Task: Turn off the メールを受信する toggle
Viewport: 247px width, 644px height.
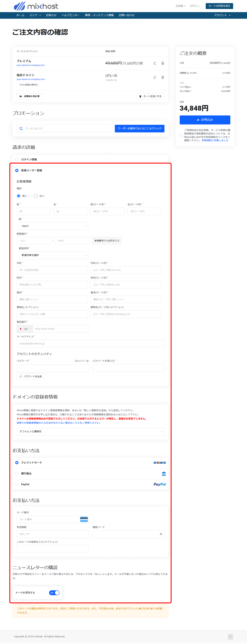Action: pyautogui.click(x=54, y=593)
